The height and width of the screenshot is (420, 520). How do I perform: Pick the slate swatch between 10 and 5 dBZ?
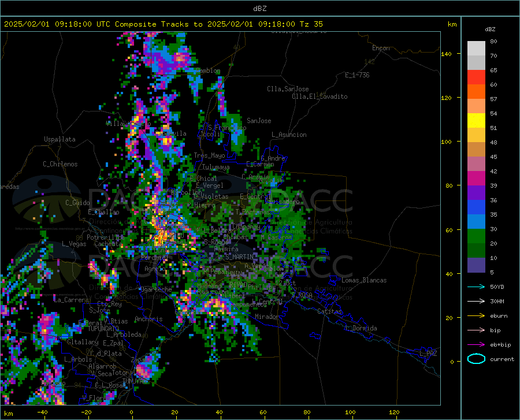pos(476,265)
